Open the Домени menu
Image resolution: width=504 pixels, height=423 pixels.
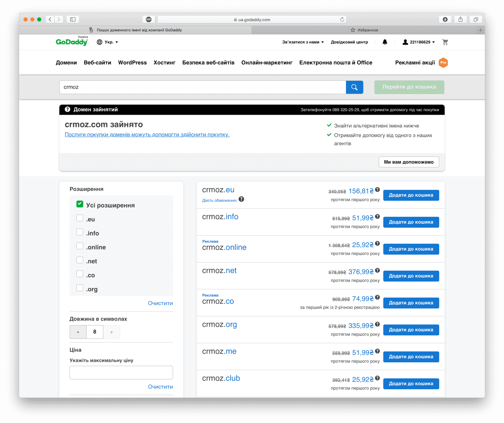tap(66, 63)
